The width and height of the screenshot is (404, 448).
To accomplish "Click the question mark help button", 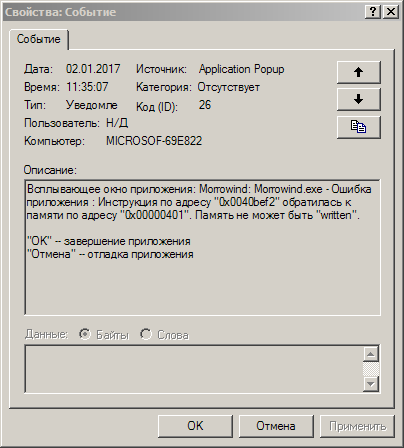I will click(373, 12).
